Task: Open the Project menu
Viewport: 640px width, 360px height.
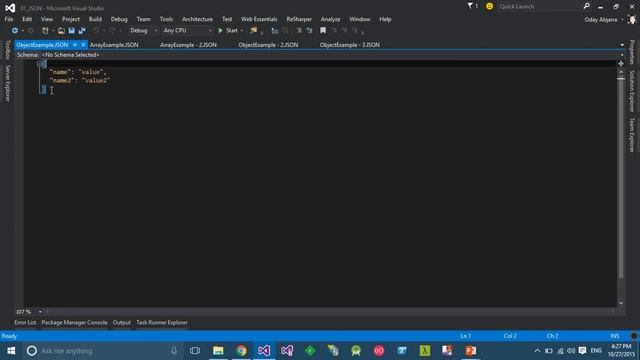Action: pos(71,19)
